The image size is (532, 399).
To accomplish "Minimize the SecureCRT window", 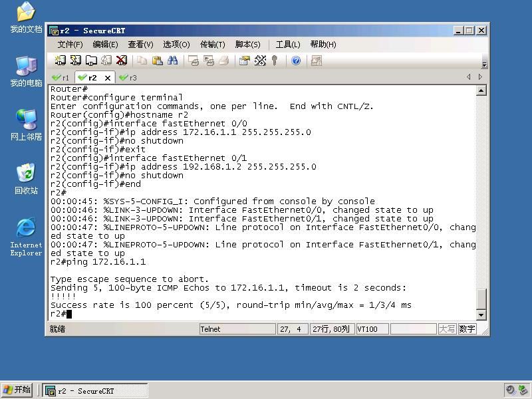I will tap(458, 31).
